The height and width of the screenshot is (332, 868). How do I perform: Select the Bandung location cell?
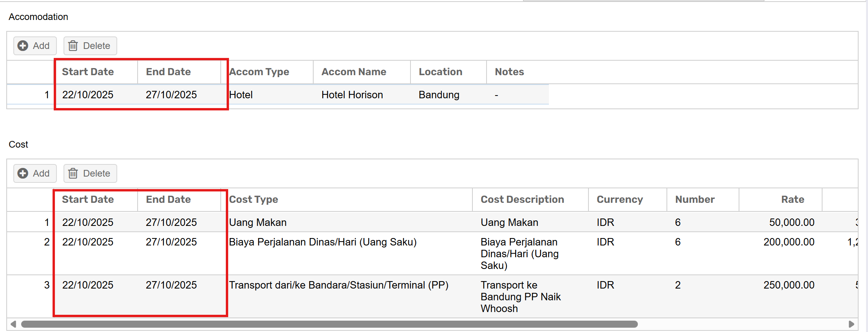[x=439, y=95]
